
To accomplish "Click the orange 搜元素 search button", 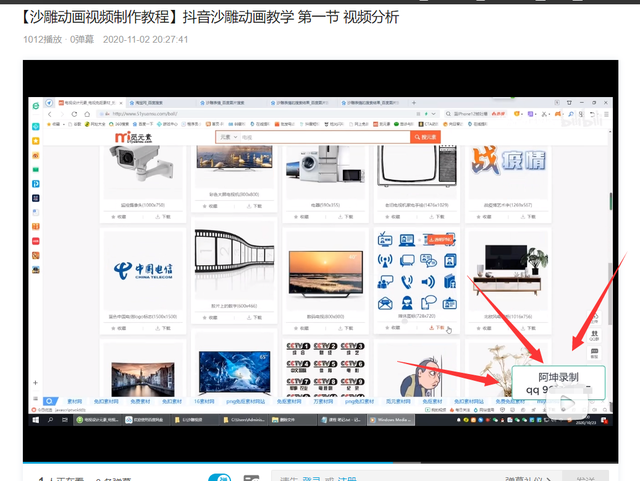I will point(425,137).
